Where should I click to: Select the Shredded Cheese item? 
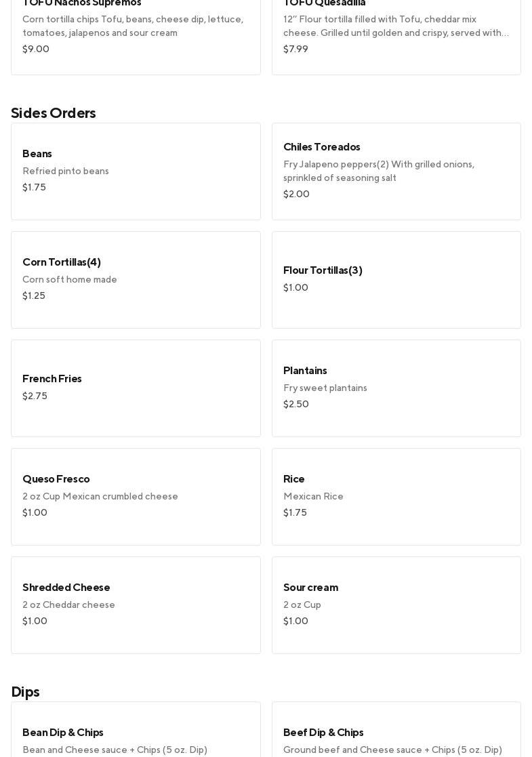tap(136, 605)
